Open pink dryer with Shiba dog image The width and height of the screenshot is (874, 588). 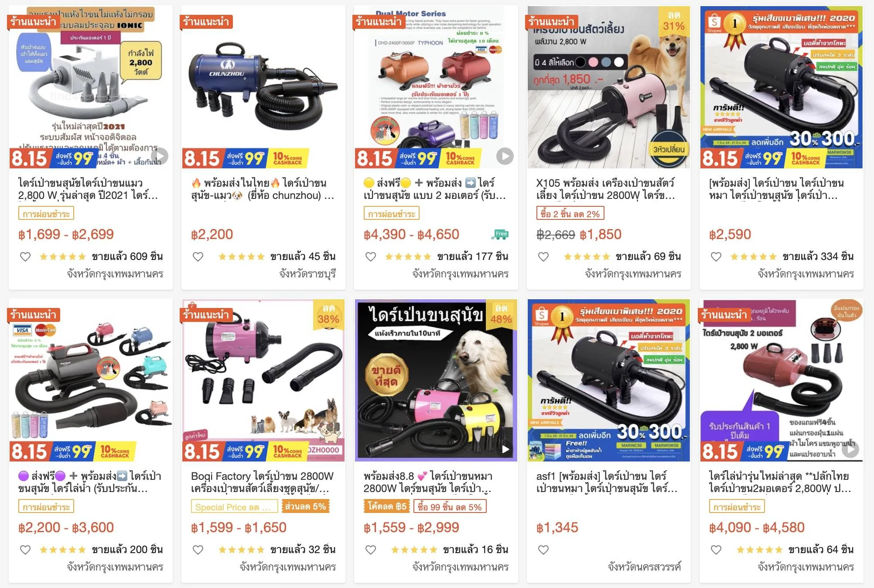tap(609, 87)
